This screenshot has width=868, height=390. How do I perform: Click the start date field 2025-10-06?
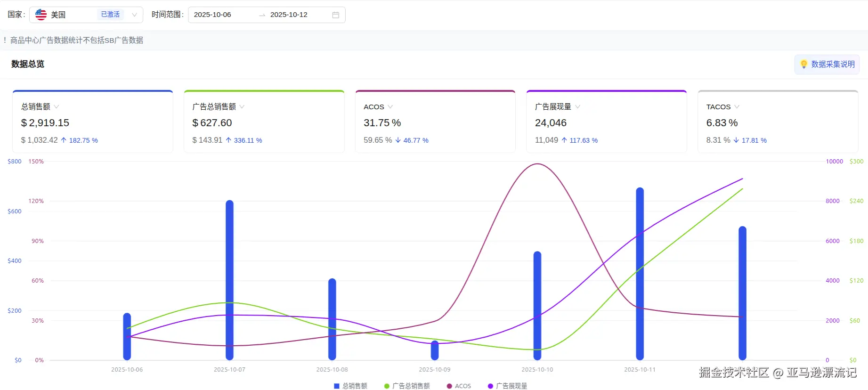point(212,15)
